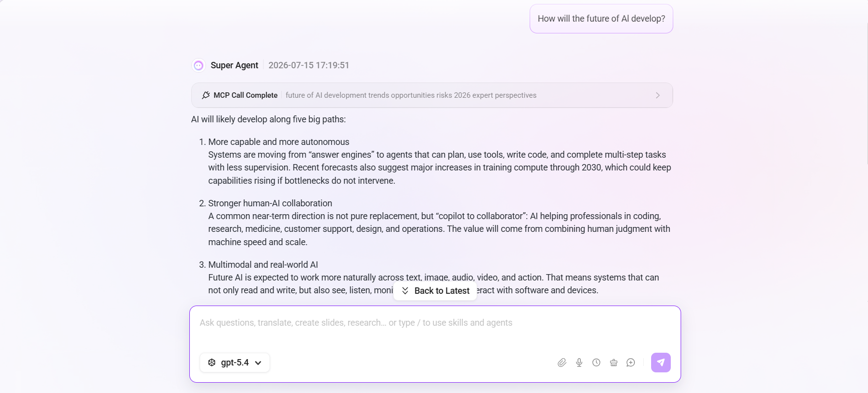
Task: Click the MCP search query text
Action: (x=411, y=95)
